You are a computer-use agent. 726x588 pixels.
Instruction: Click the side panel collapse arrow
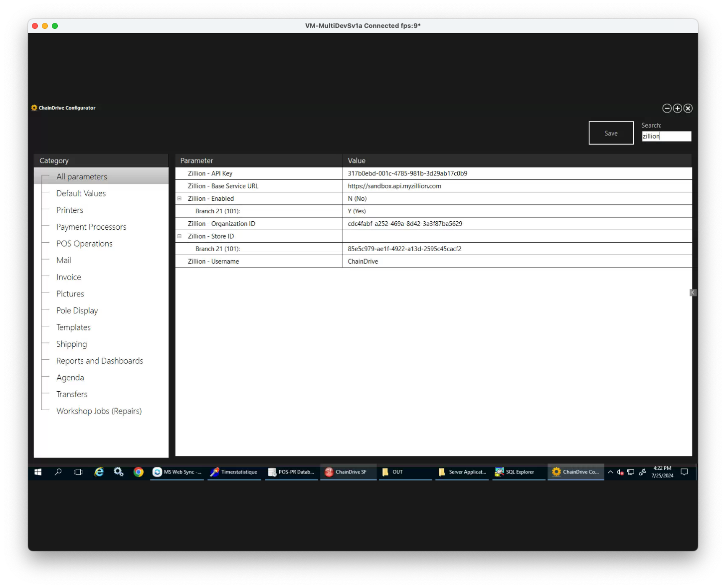tap(693, 293)
